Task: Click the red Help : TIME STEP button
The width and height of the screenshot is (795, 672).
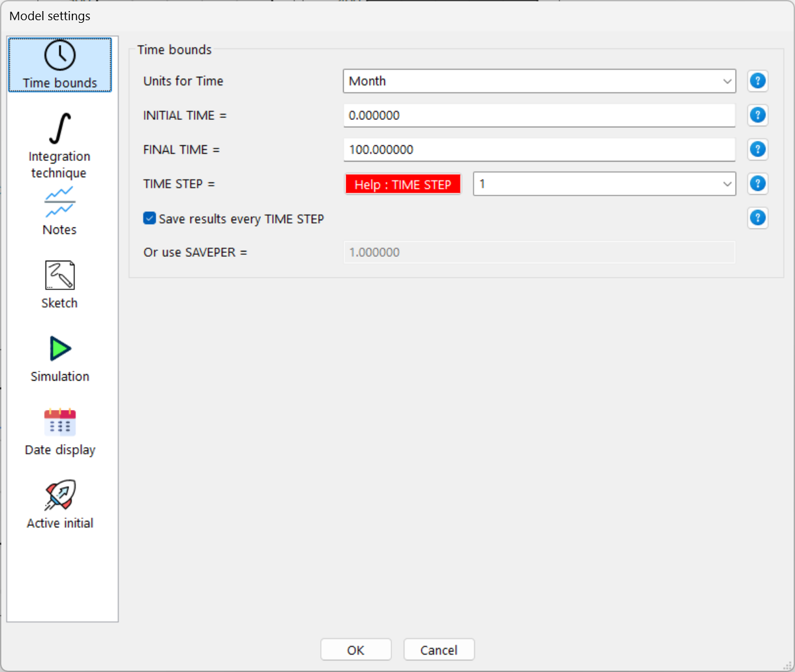Action: tap(402, 184)
